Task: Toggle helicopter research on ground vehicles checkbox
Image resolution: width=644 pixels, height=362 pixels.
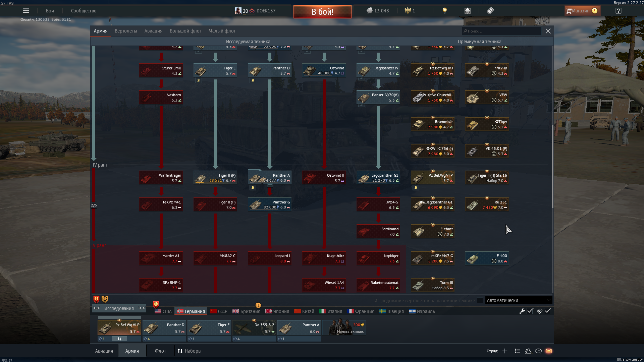Action: click(480, 300)
